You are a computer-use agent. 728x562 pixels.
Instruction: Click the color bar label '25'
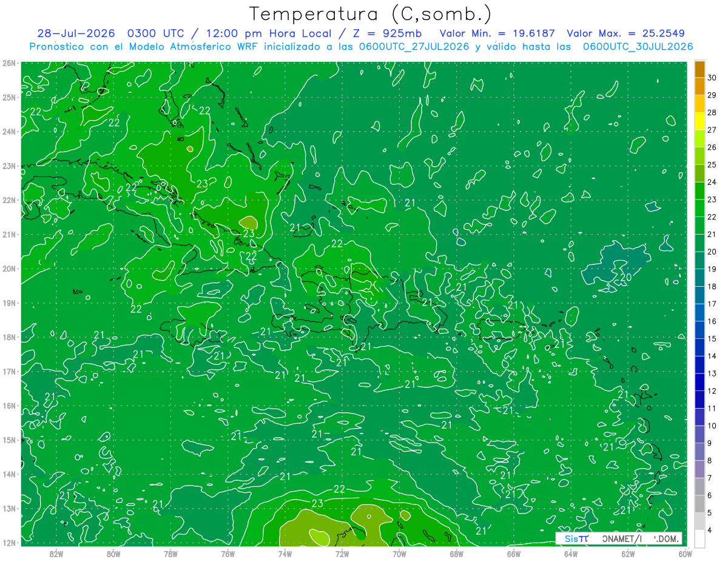(712, 165)
